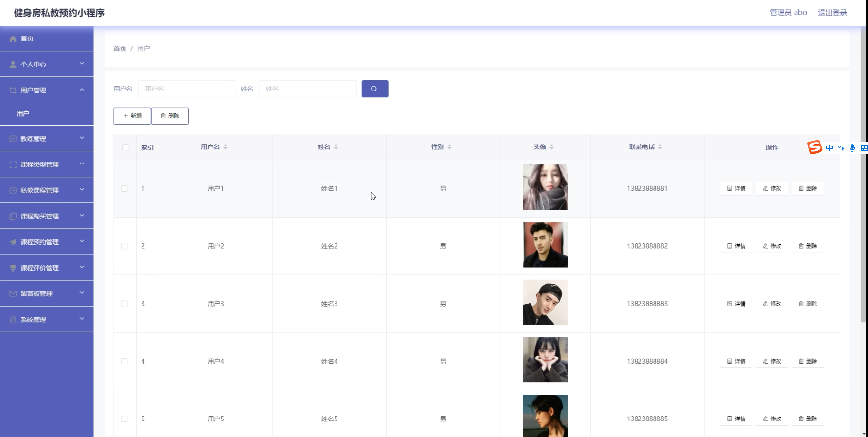This screenshot has width=868, height=437.
Task: Tick the checkbox for row 用户3
Action: [124, 304]
